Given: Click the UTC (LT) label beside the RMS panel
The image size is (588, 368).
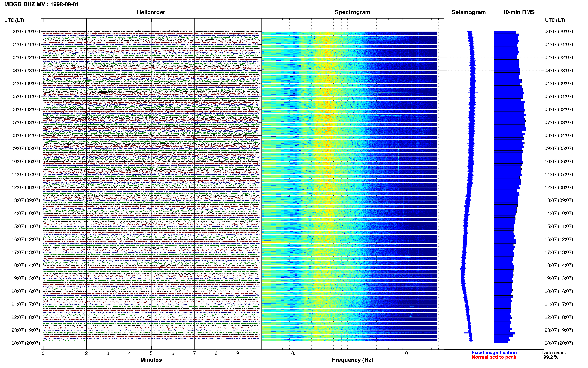Looking at the screenshot, I should tap(555, 20).
